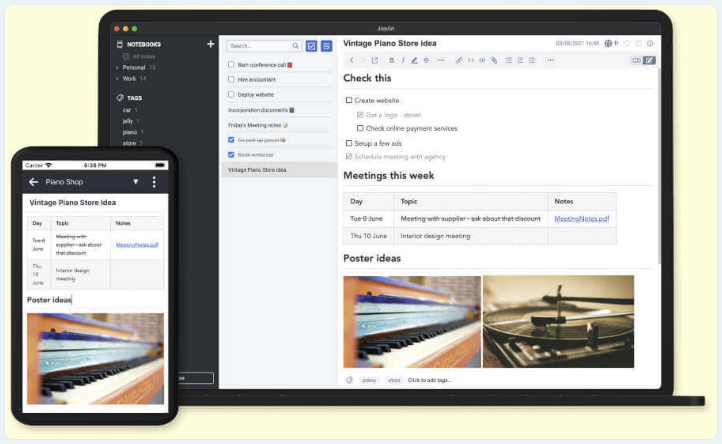Click the piano tag chip below the note
722x444 pixels.
click(x=369, y=380)
